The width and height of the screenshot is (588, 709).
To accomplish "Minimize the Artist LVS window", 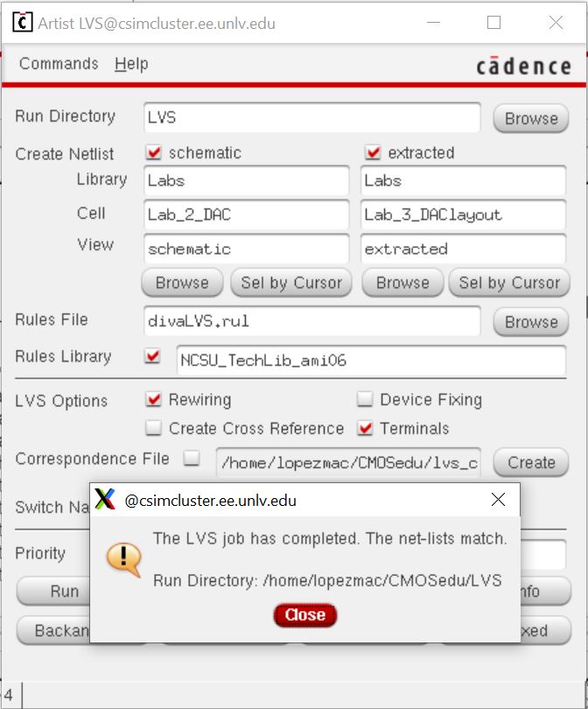I will click(x=433, y=22).
